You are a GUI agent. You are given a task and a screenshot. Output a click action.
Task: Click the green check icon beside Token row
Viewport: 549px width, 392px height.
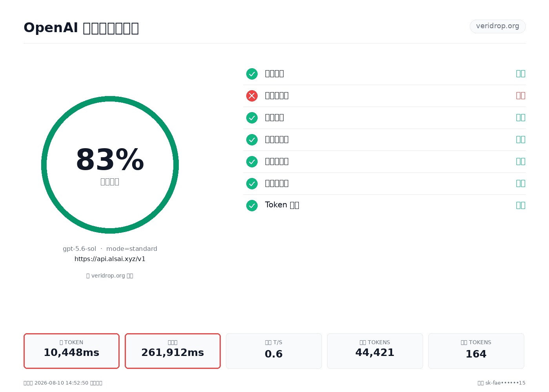pyautogui.click(x=252, y=205)
